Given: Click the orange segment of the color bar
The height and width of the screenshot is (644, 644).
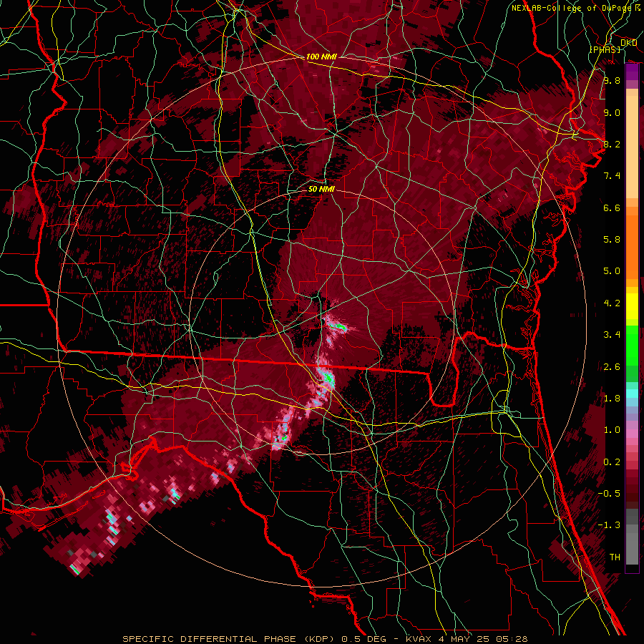Looking at the screenshot, I should [x=632, y=243].
